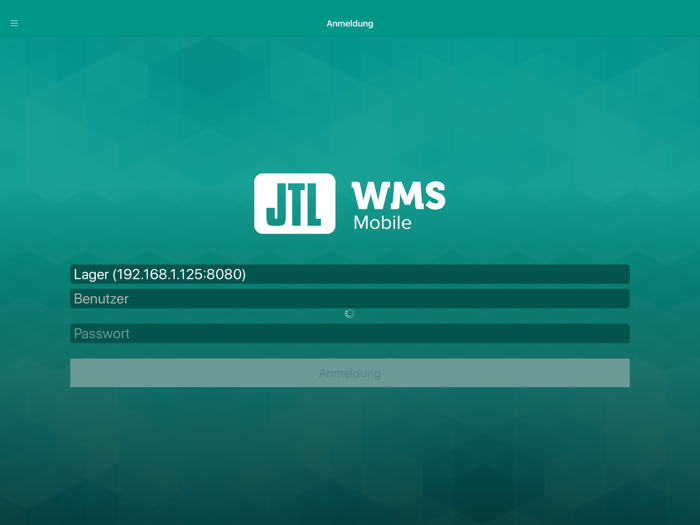Image resolution: width=700 pixels, height=525 pixels.
Task: Click the JTL logo
Action: point(295,204)
